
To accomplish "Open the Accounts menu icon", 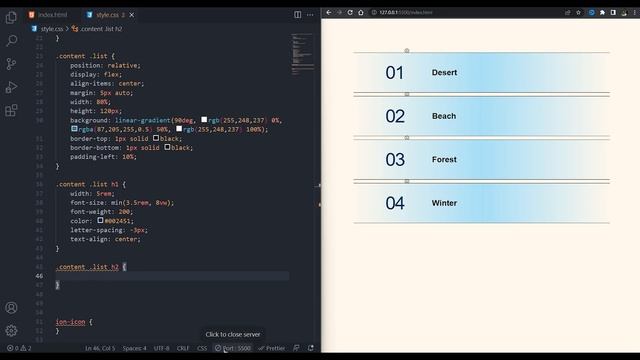I will [x=11, y=307].
